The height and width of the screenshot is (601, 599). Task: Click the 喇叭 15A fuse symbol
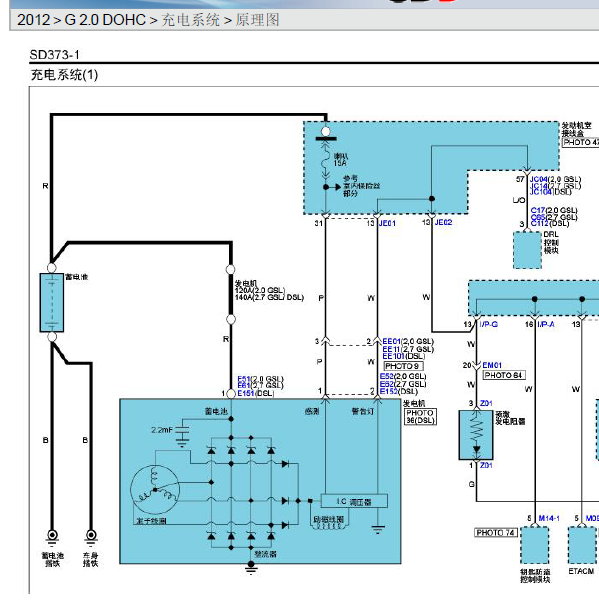coord(326,160)
